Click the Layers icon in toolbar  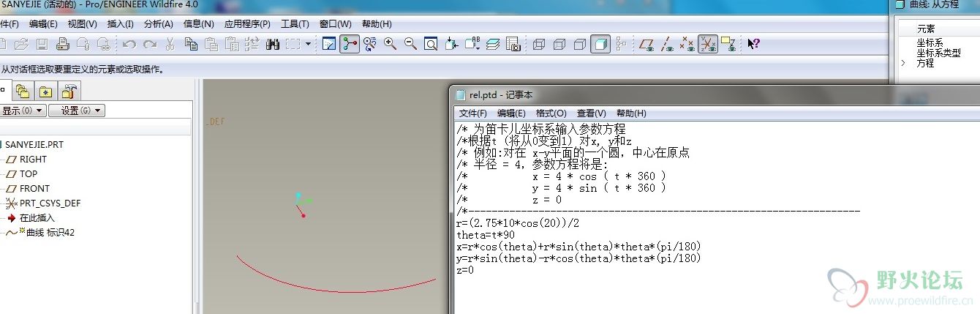[x=493, y=44]
